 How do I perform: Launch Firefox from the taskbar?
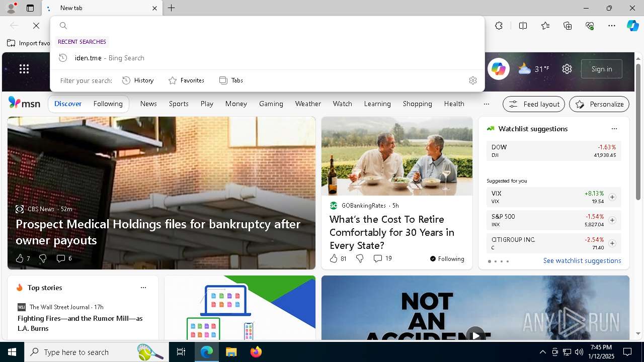(256, 352)
